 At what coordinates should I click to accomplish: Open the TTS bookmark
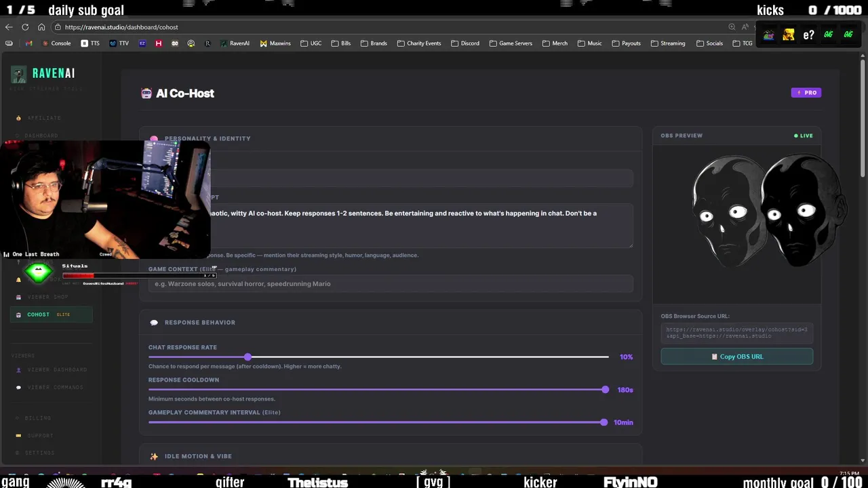click(x=90, y=43)
